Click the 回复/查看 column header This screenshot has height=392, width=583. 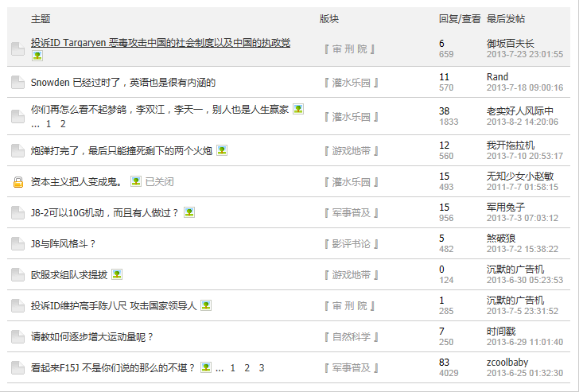(459, 18)
